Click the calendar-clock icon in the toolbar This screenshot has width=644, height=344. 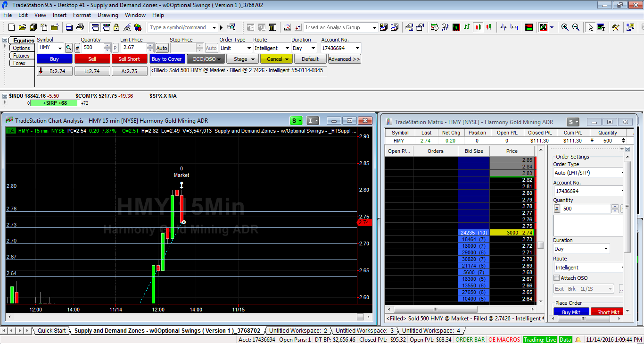[435, 27]
